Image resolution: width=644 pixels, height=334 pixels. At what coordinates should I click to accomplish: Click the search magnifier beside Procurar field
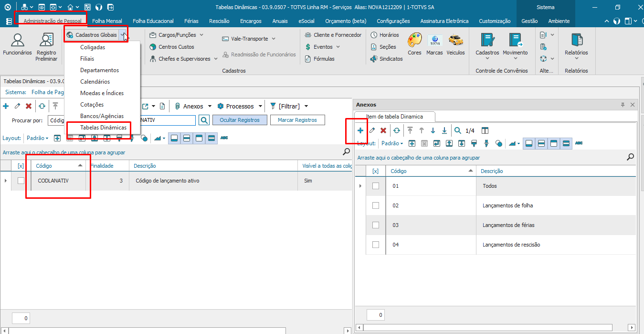[x=204, y=120]
